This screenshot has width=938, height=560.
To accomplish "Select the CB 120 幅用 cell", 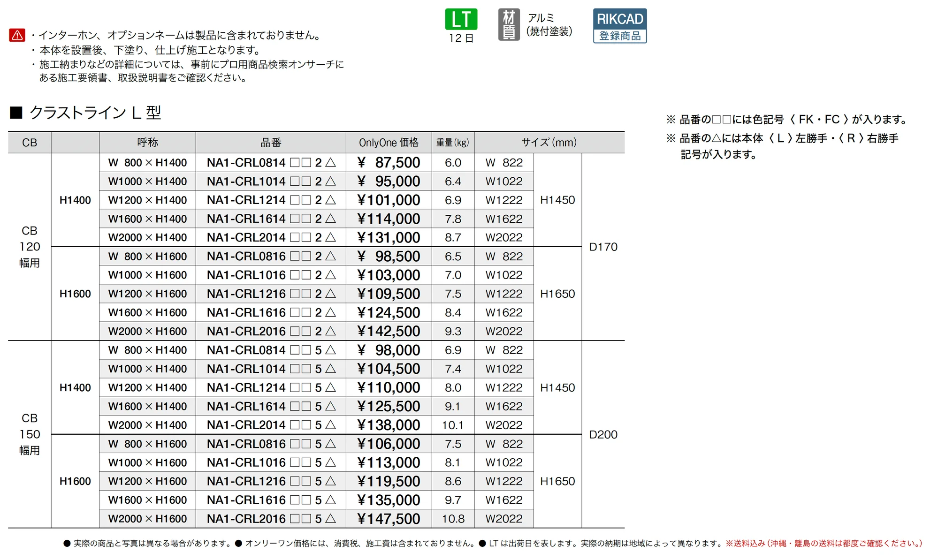I will (x=30, y=247).
